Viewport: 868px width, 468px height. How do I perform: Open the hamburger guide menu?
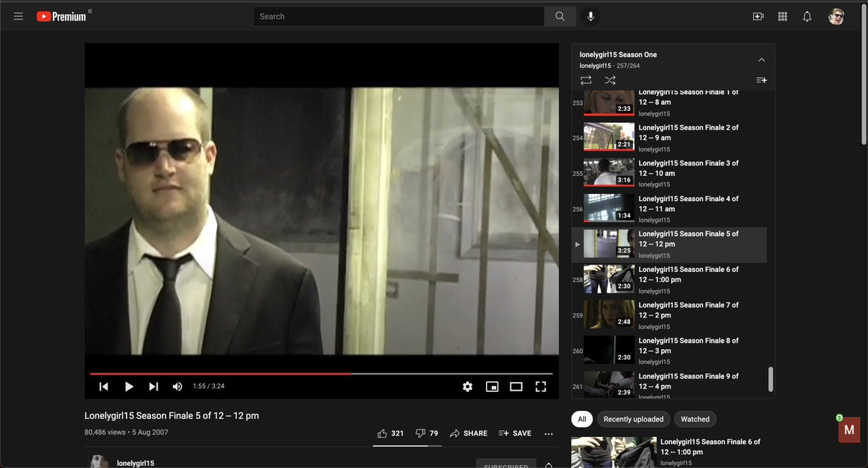[18, 16]
